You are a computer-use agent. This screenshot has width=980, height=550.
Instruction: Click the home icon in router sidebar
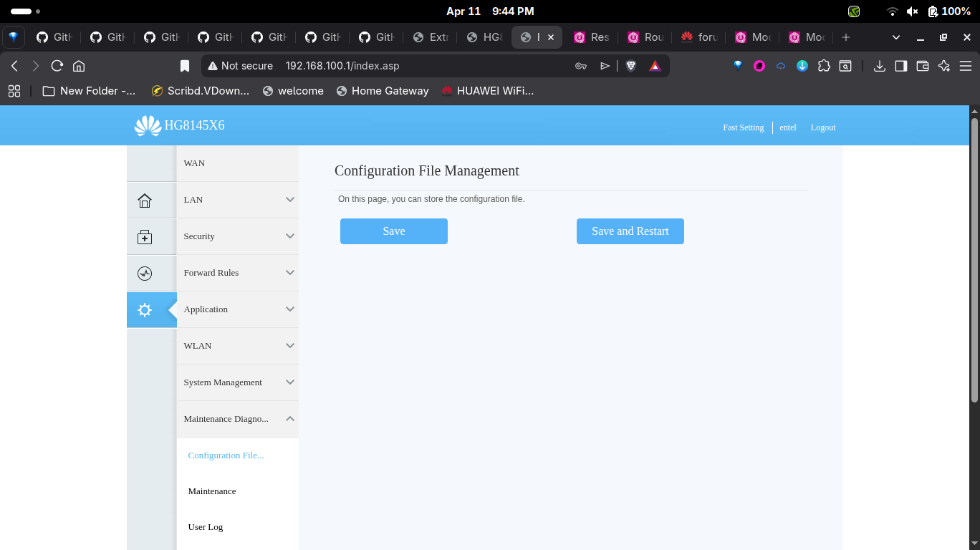coord(145,201)
